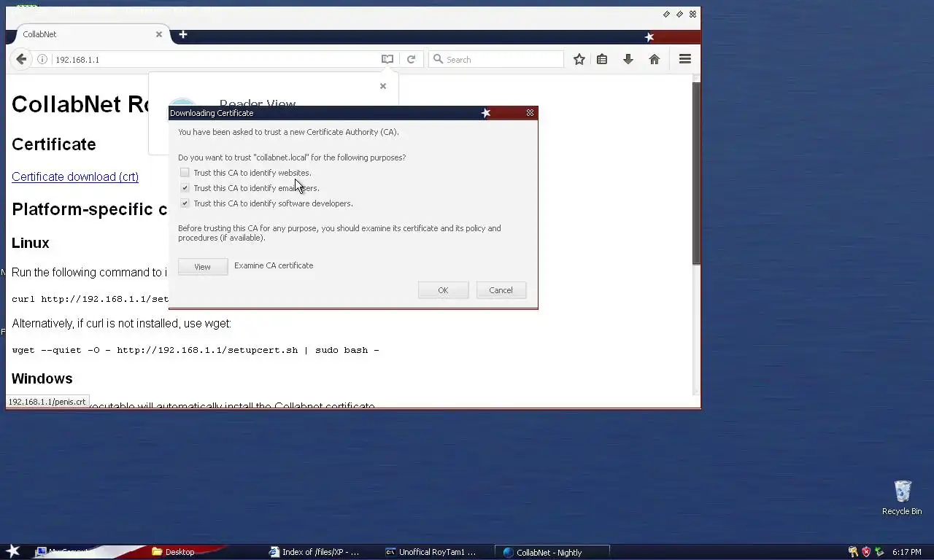This screenshot has width=934, height=560.
Task: Switch to Desktop folder taskbar item
Action: tap(174, 552)
